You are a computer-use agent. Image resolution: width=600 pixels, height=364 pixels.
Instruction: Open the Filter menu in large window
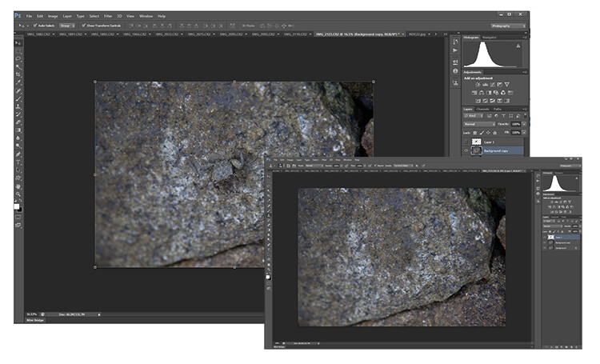point(108,16)
